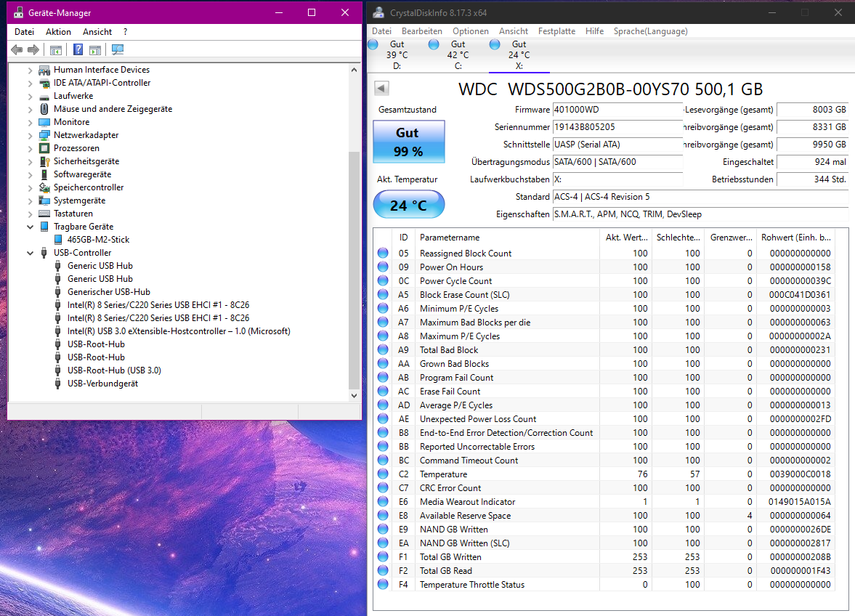This screenshot has width=855, height=616.
Task: Click status orb for Total GB Written
Action: point(383,556)
